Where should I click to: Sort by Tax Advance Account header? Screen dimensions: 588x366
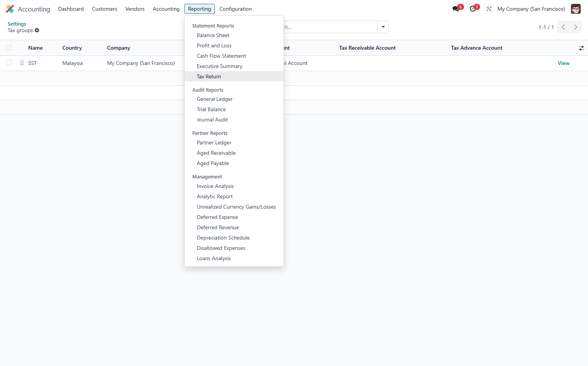tap(477, 48)
